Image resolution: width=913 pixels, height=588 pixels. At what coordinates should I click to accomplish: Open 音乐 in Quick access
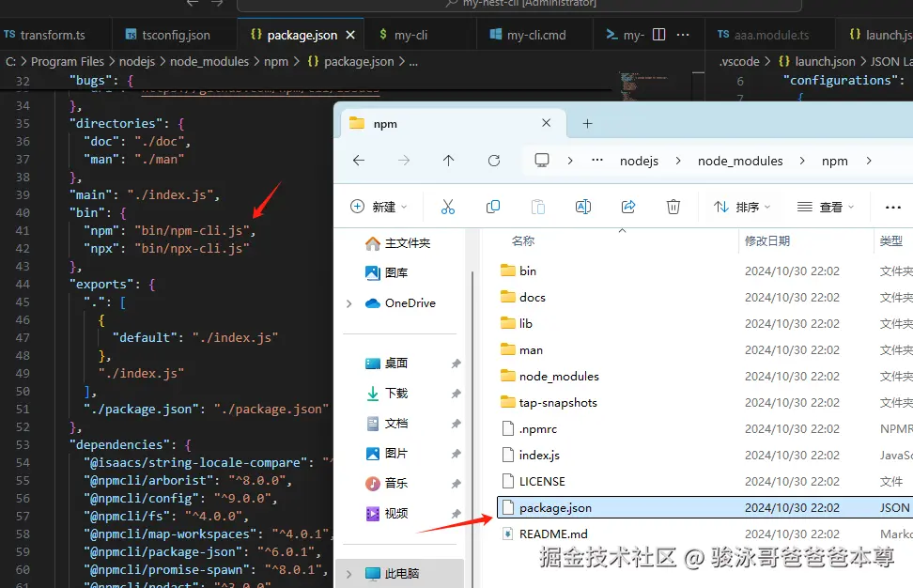[x=386, y=483]
